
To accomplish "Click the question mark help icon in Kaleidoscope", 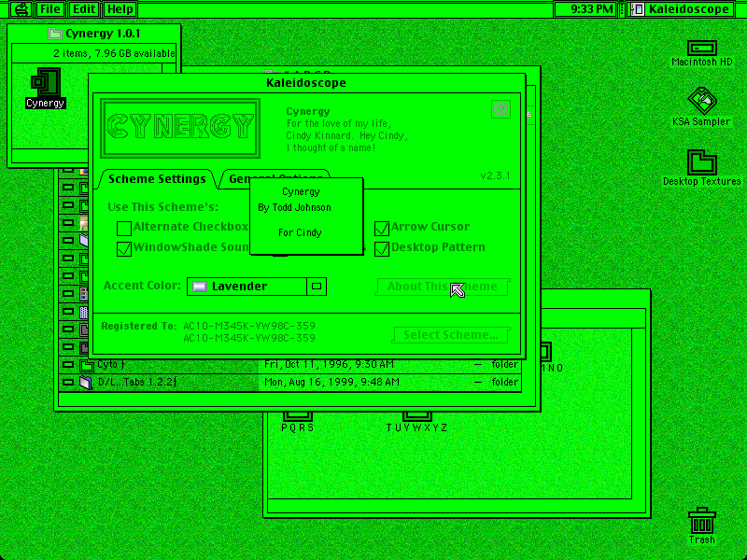I will tap(500, 109).
